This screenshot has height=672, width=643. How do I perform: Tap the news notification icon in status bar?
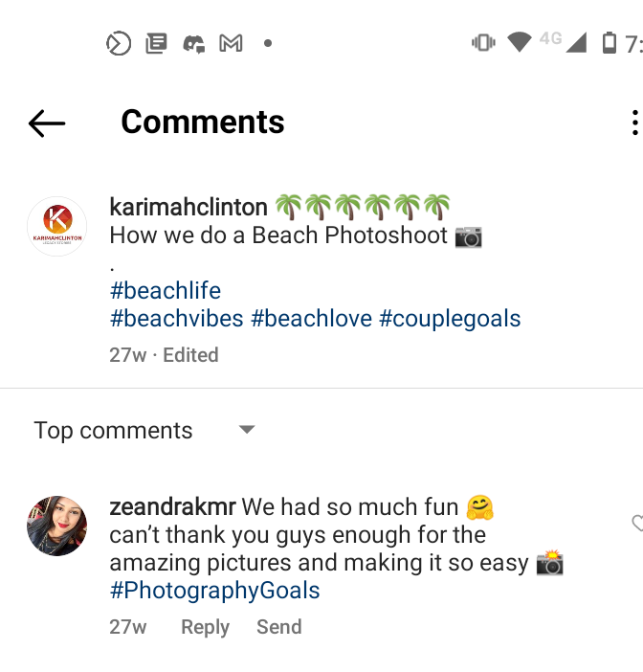click(156, 43)
